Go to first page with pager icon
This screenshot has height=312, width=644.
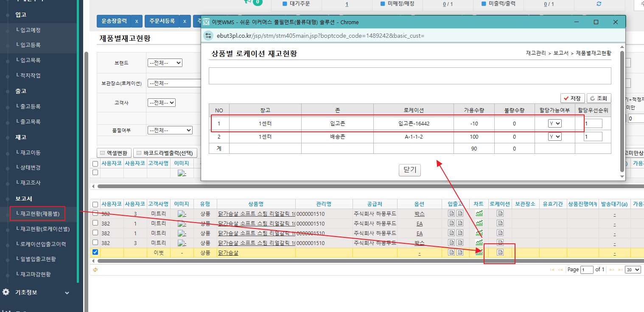click(552, 270)
